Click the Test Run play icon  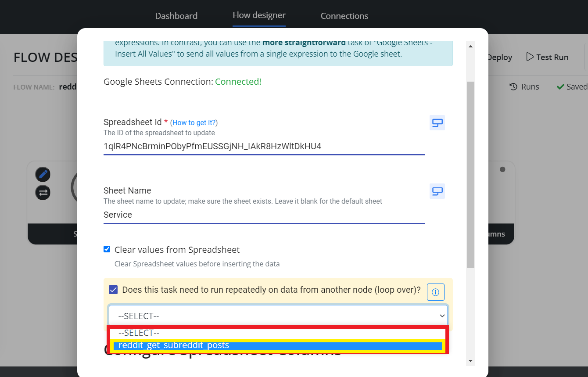tap(530, 57)
